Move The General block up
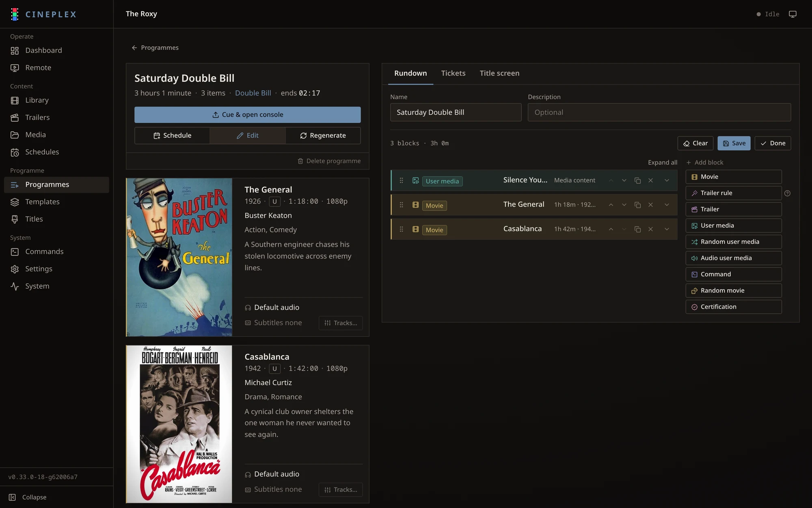This screenshot has width=812, height=508. [x=611, y=205]
